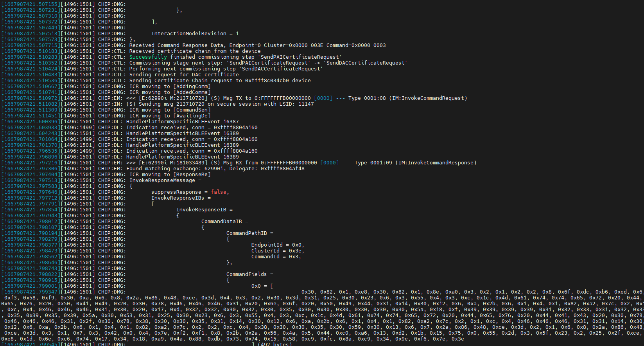Click the red 'false' value of suppressResponse

(x=219, y=192)
